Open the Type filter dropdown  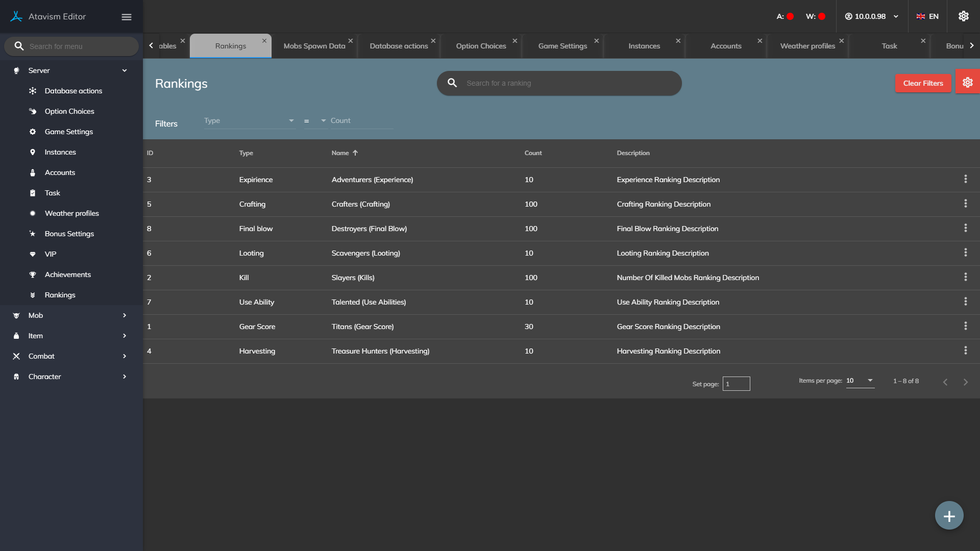click(249, 121)
